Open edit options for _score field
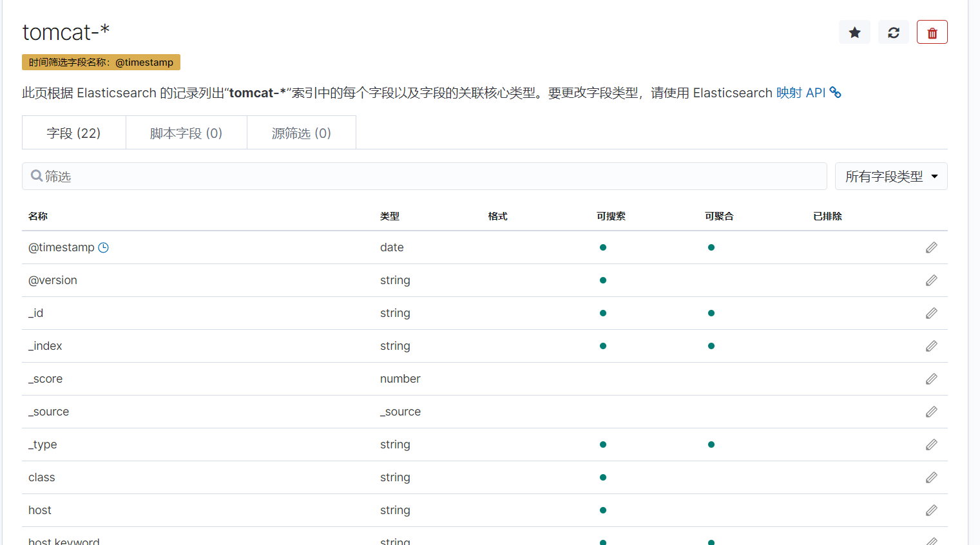980x545 pixels. tap(931, 379)
